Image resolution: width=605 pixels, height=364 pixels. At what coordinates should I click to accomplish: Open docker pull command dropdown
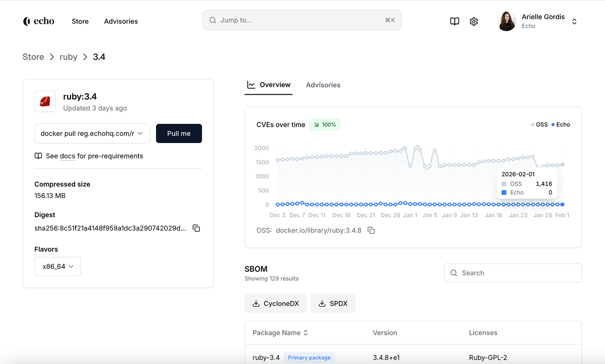pos(92,133)
